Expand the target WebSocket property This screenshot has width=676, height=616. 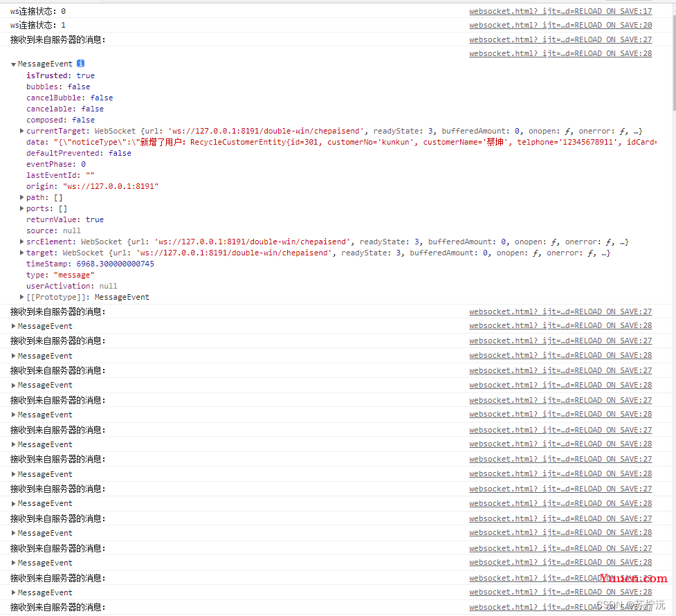tap(21, 253)
